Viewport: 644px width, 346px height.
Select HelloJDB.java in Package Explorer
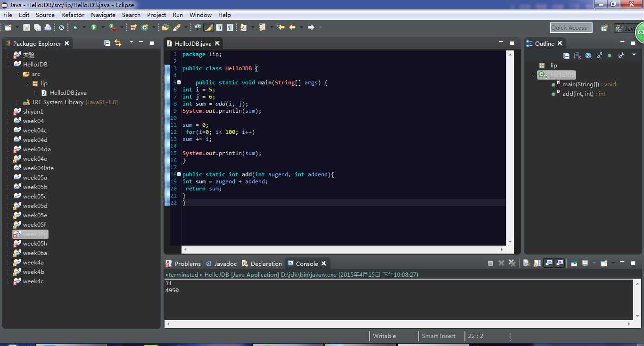[x=65, y=93]
